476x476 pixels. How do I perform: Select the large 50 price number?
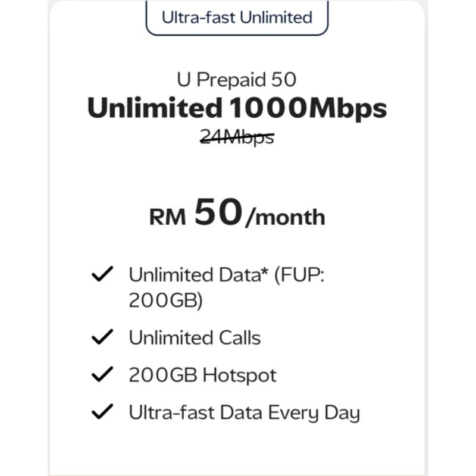[219, 213]
